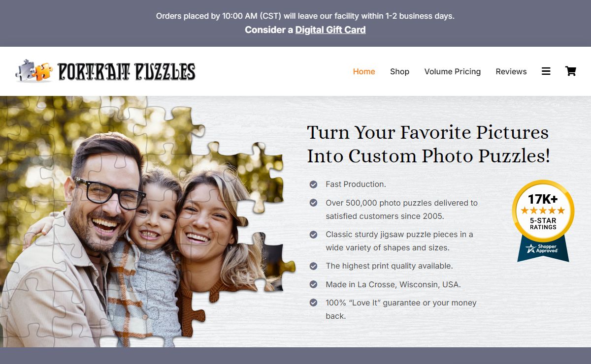Click the Turn Your Favorite Pictures heading
The height and width of the screenshot is (364, 591).
pos(428,144)
